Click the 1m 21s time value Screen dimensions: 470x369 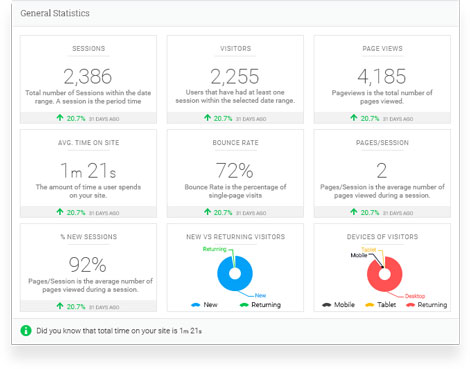[x=88, y=171]
